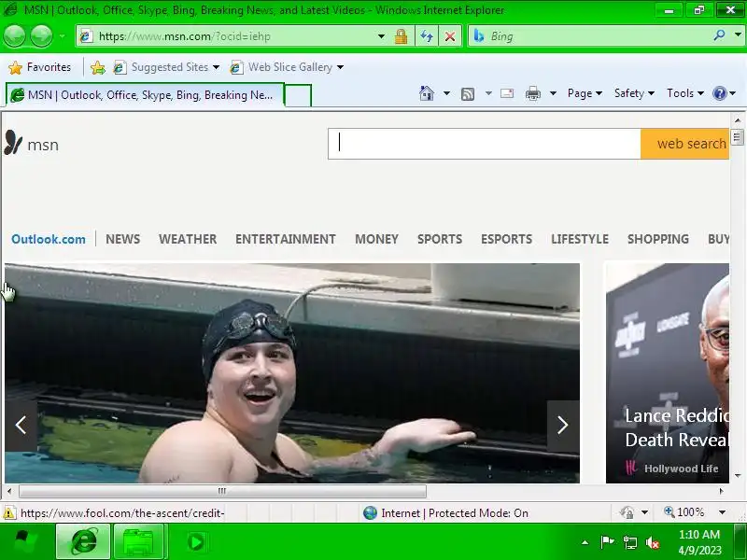The width and height of the screenshot is (747, 560).
Task: Show hidden system tray icons
Action: 585,542
